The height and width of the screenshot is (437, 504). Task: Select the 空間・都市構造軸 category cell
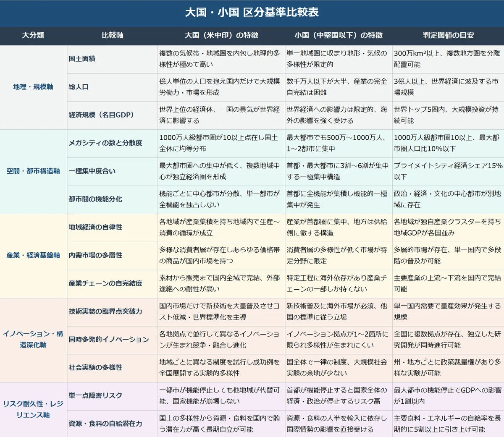pos(33,171)
